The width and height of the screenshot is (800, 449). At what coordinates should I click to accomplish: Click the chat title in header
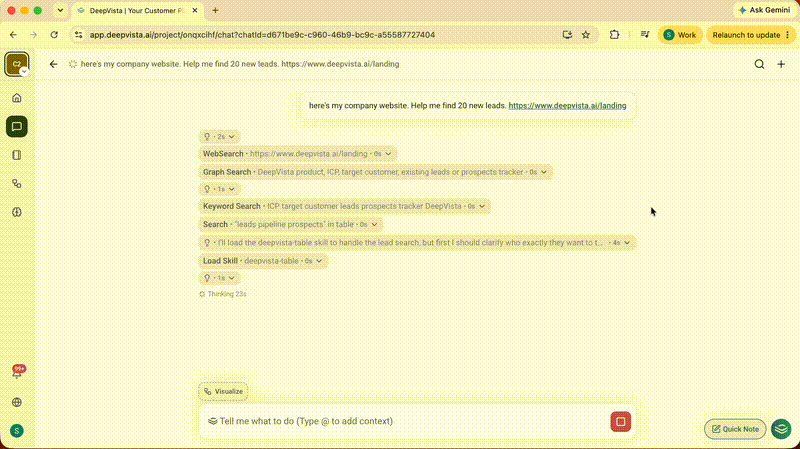240,64
